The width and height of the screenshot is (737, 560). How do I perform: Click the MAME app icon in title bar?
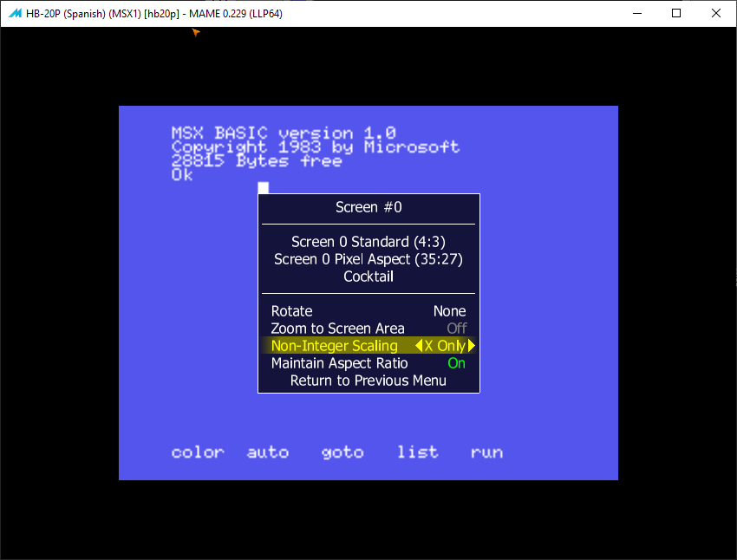click(x=15, y=14)
